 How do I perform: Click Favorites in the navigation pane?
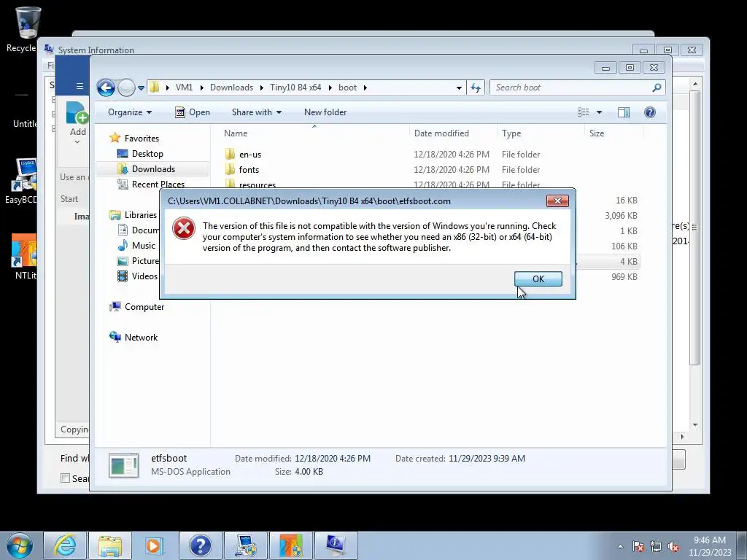click(142, 138)
